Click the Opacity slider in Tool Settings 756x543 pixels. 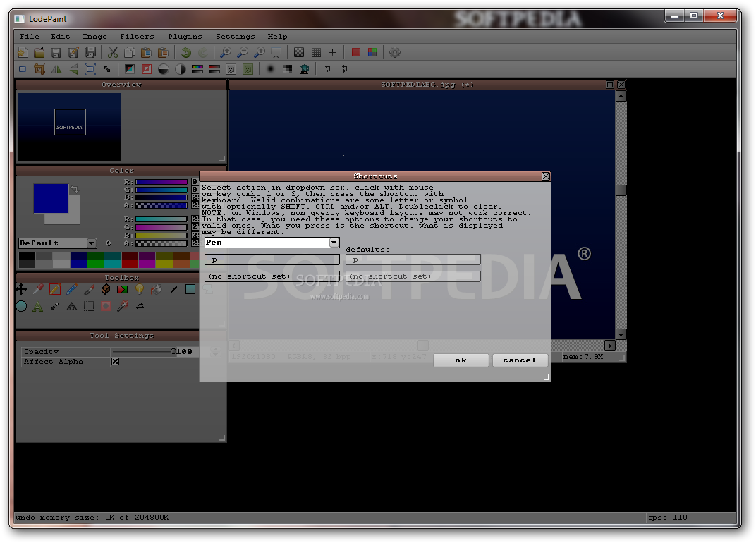click(143, 352)
